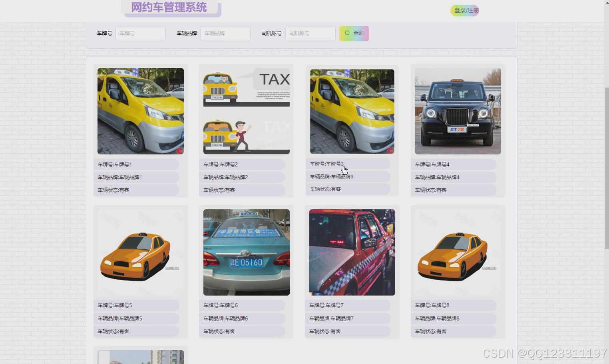Viewport: 609px width, 364px height.
Task: Click the 网约车管理系统 site title
Action: pos(169,7)
